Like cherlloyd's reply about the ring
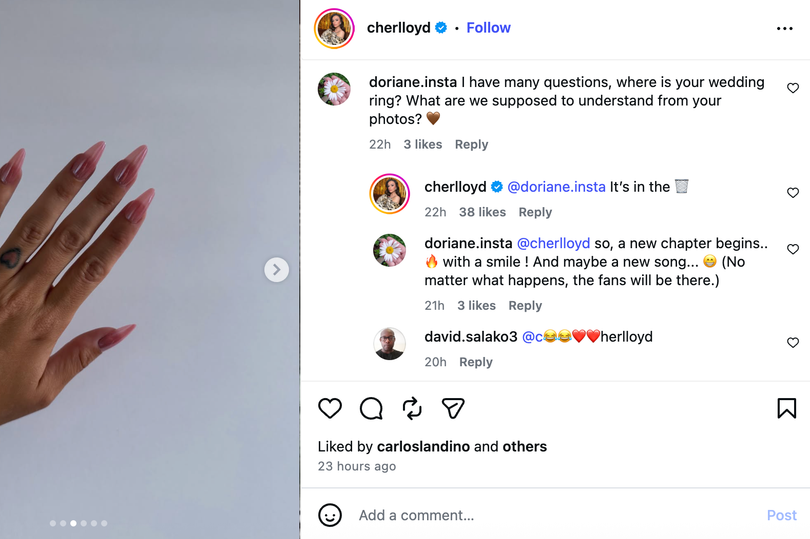810x539 pixels. pos(792,193)
